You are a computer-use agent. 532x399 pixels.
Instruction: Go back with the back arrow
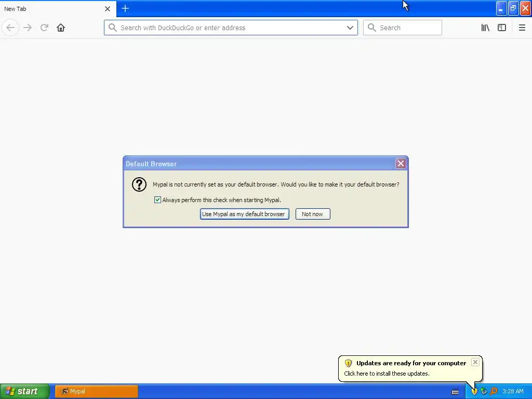click(10, 28)
